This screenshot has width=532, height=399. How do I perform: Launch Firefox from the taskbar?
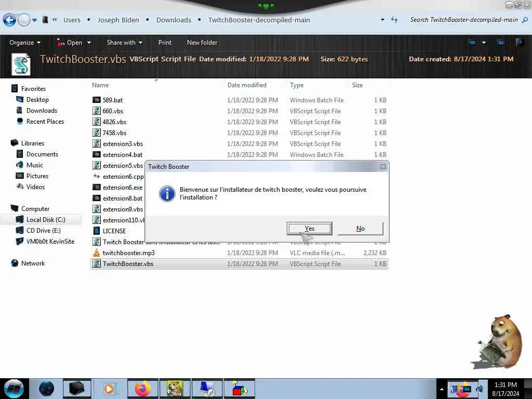(143, 389)
